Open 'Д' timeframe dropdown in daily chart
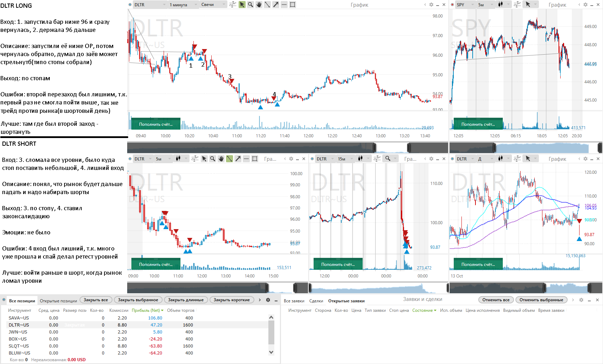Viewport: 603px width, 364px height. click(485, 159)
